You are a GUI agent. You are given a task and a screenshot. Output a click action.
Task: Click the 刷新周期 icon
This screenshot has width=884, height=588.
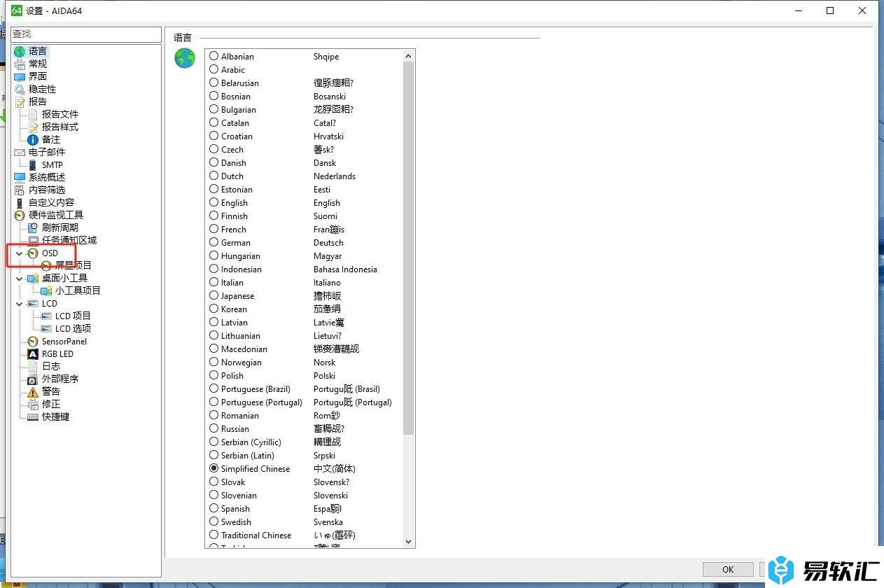pyautogui.click(x=33, y=227)
